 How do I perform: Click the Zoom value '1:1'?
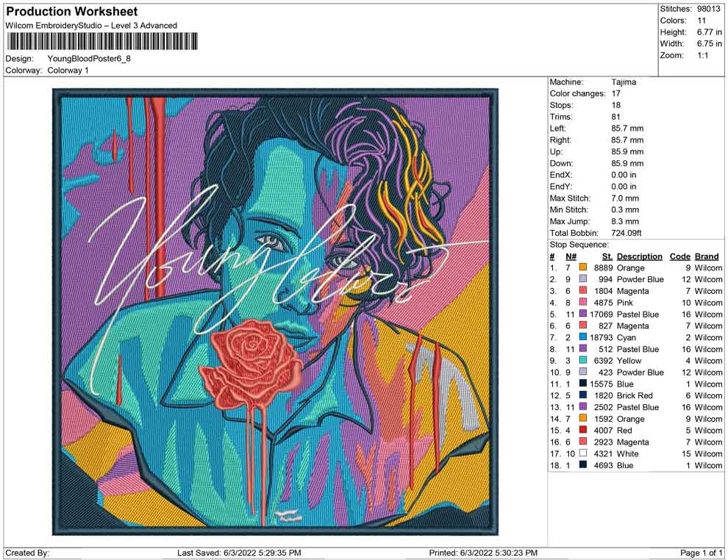tap(703, 55)
